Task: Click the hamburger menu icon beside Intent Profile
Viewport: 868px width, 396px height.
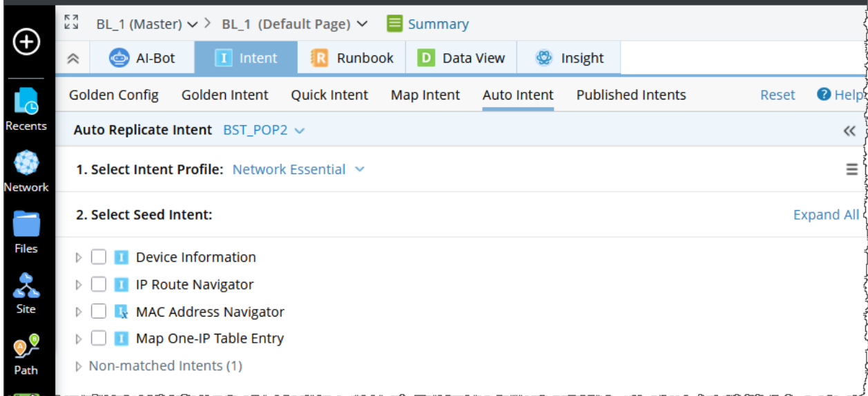Action: click(x=852, y=169)
